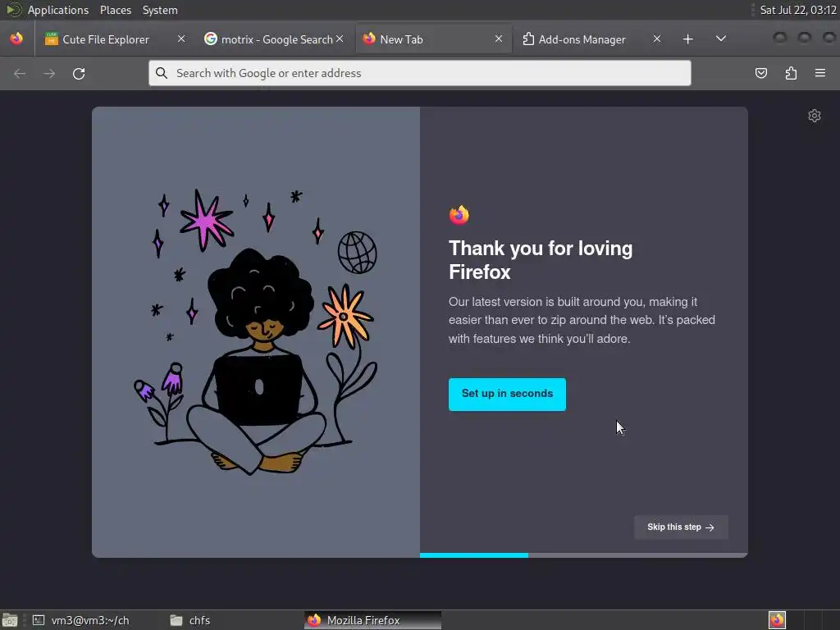Click the clock Sat Jul 22, 03:12
Image resolution: width=840 pixels, height=630 pixels.
point(798,10)
